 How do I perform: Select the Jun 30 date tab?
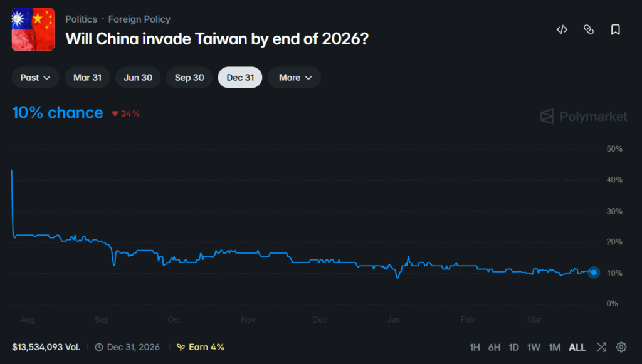(138, 78)
